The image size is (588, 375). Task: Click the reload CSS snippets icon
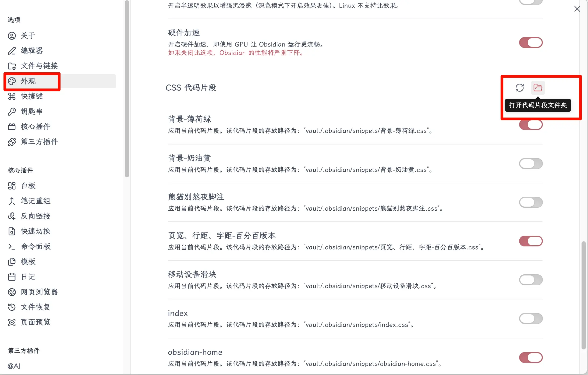point(519,88)
